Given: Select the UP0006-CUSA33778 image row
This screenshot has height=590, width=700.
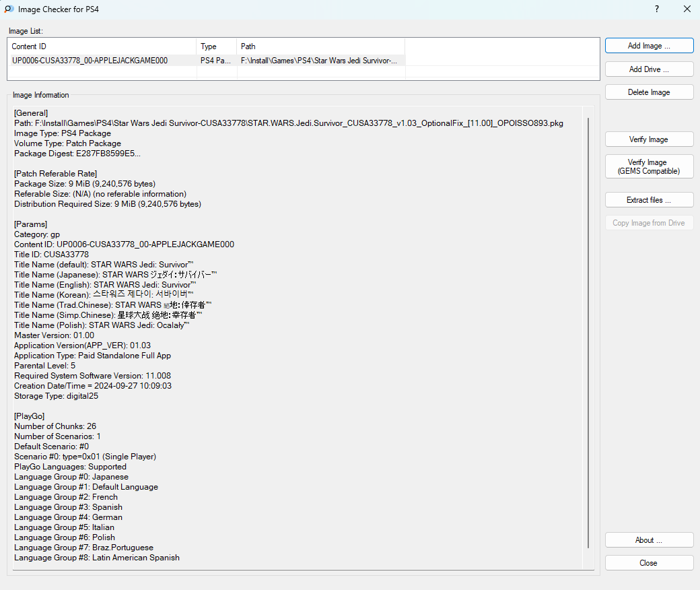Looking at the screenshot, I should coord(90,61).
